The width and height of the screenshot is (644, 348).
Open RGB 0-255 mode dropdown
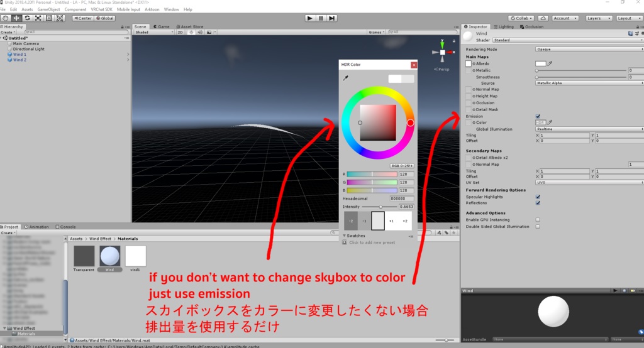coord(402,166)
